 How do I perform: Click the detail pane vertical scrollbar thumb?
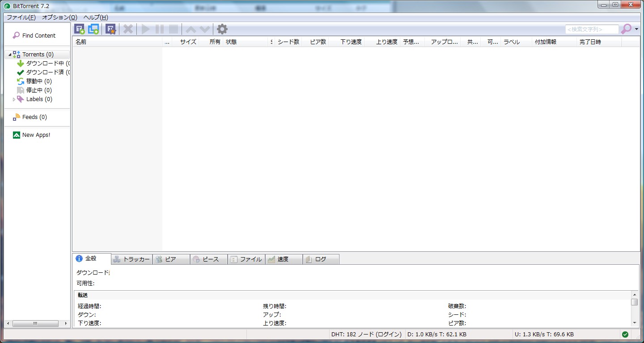pos(635,302)
